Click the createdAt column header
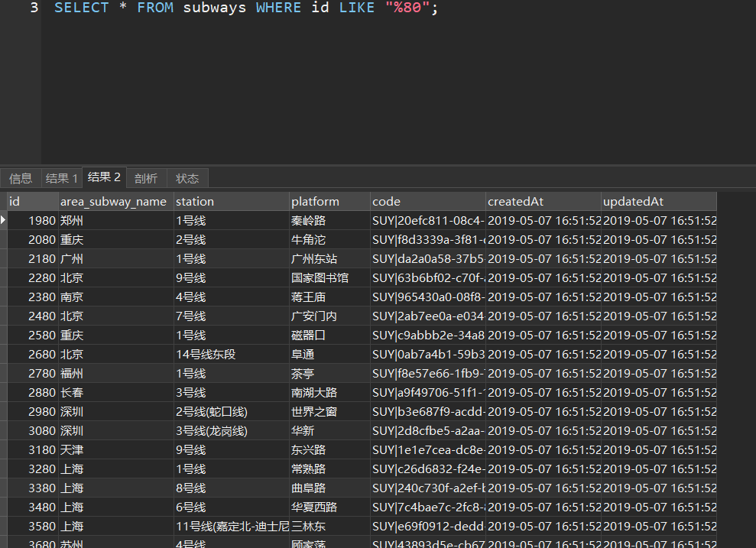Image resolution: width=756 pixels, height=548 pixels. (x=543, y=202)
